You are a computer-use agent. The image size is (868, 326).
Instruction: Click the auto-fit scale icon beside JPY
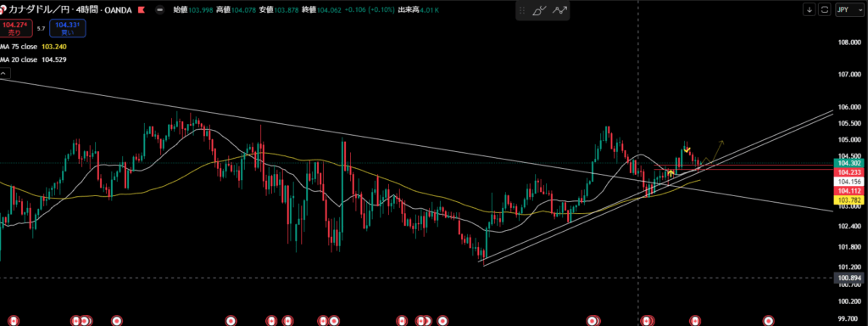[825, 9]
